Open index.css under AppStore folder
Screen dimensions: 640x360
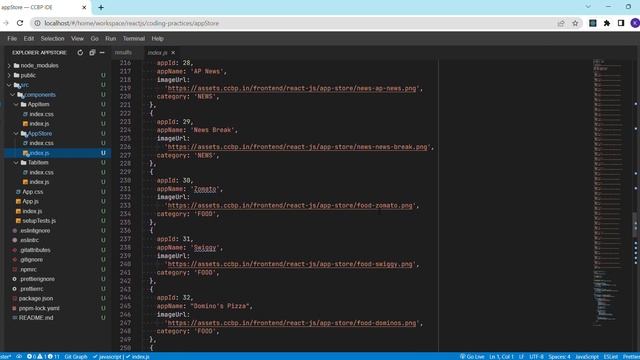(x=41, y=143)
